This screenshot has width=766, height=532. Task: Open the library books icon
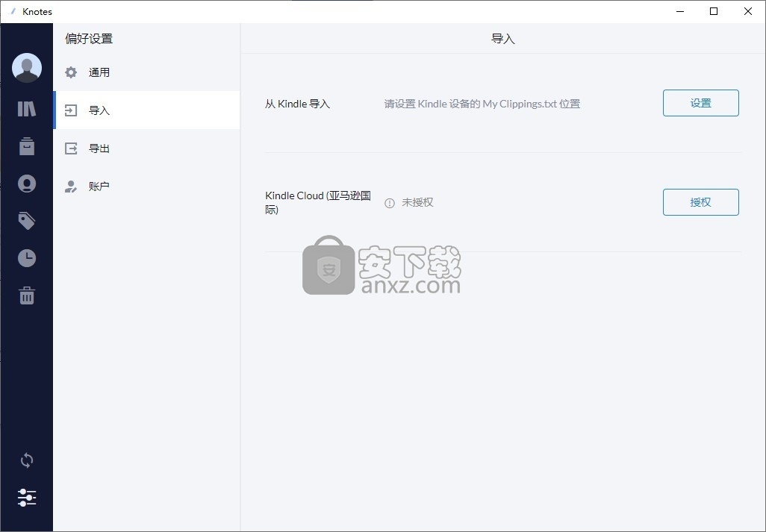click(27, 108)
